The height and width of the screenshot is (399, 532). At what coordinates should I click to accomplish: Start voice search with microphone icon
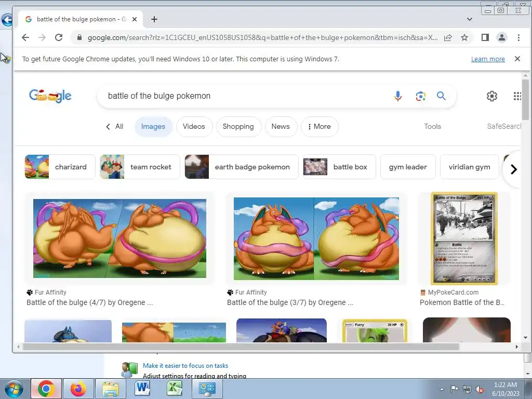click(x=398, y=96)
